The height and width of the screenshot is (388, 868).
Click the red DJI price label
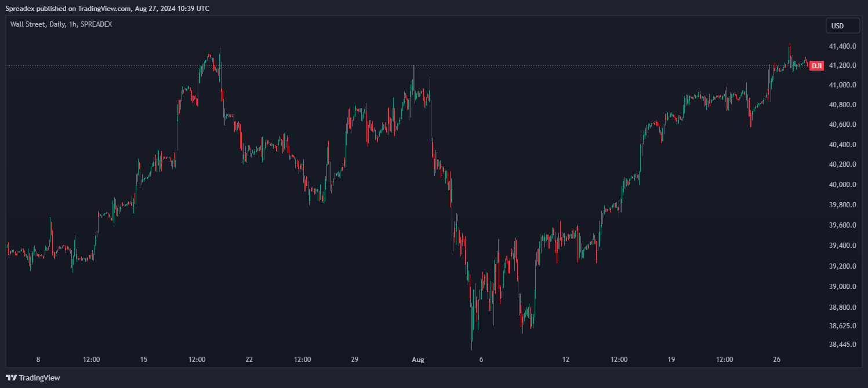(x=816, y=66)
